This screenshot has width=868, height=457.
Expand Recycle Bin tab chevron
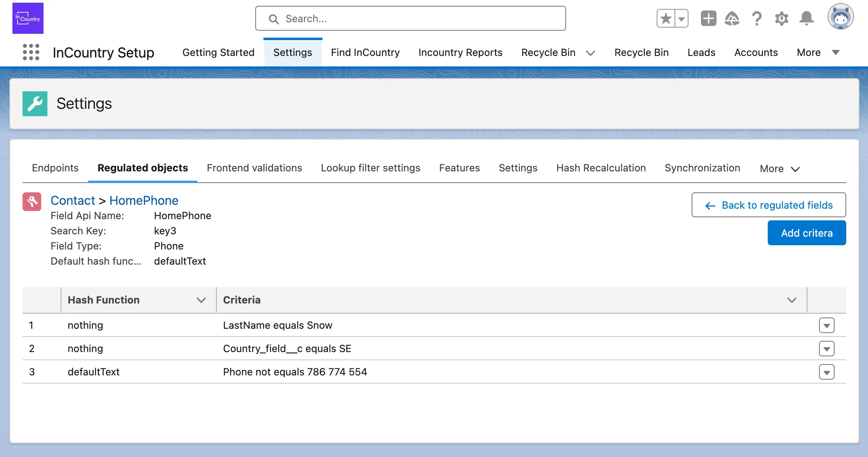click(x=591, y=53)
